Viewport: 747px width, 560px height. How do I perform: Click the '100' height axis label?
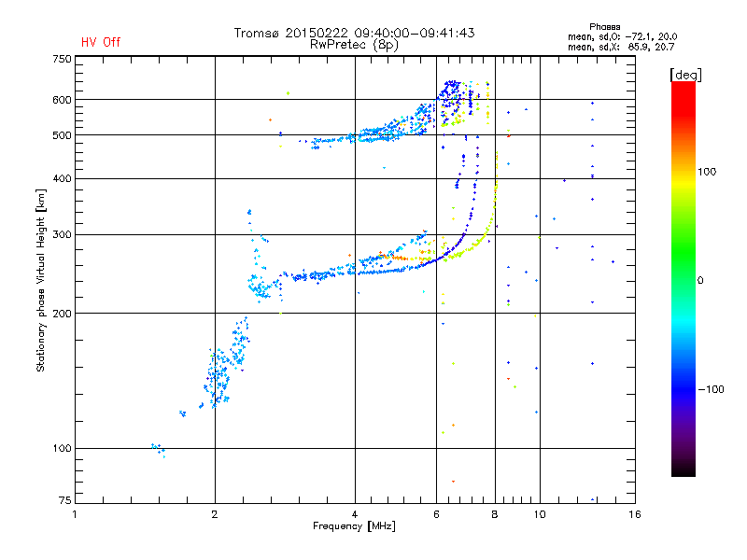pyautogui.click(x=62, y=448)
